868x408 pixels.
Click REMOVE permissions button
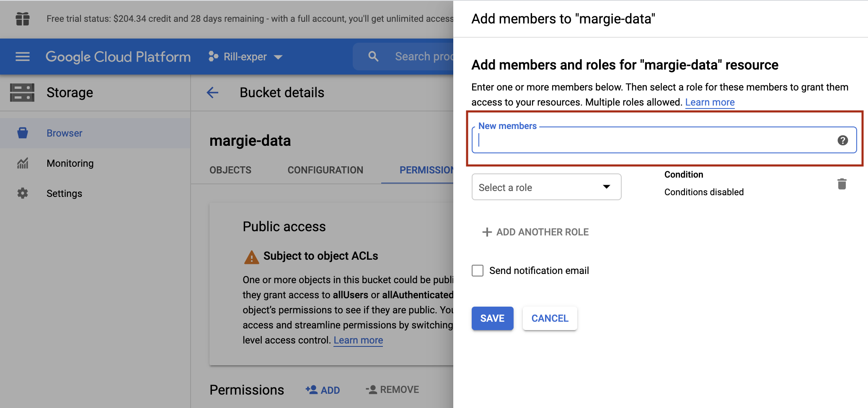click(x=393, y=390)
